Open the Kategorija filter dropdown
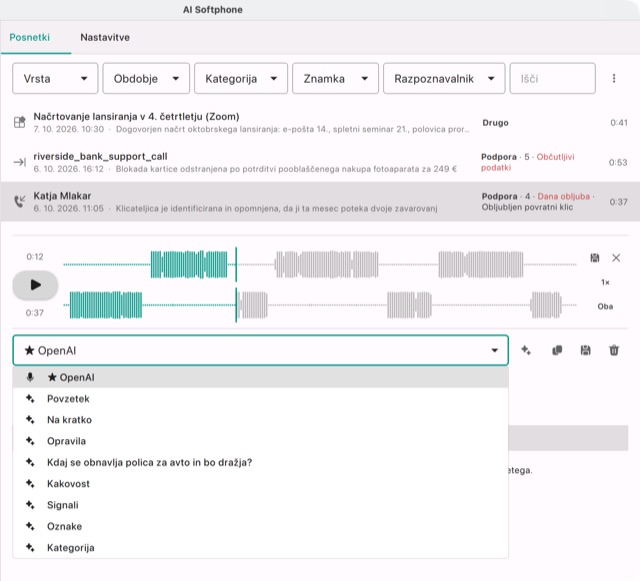This screenshot has height=581, width=640. 241,78
